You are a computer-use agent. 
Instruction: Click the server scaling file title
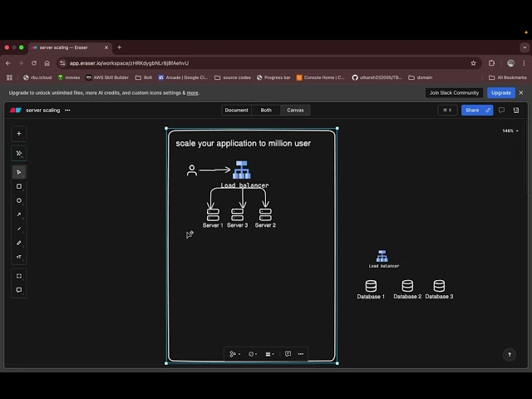42,111
